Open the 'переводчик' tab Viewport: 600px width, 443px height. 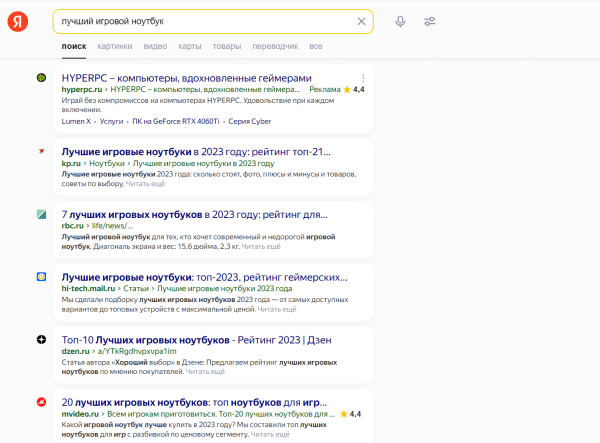point(274,46)
